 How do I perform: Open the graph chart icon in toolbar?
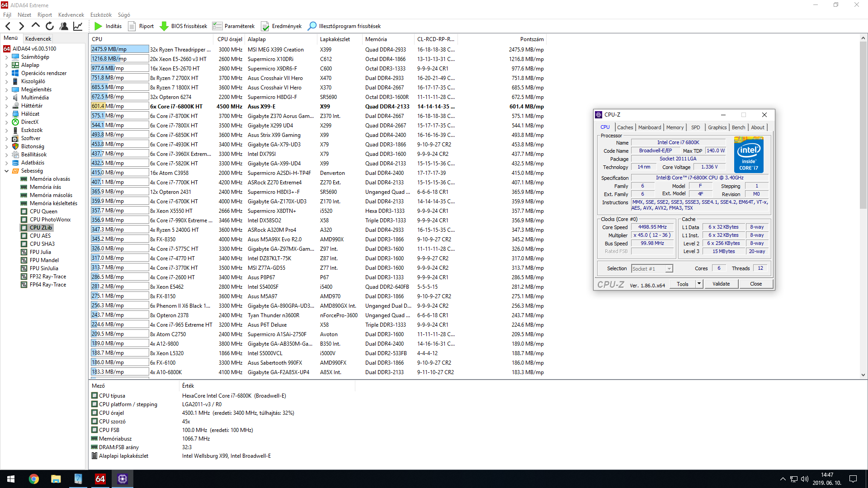pyautogui.click(x=78, y=26)
